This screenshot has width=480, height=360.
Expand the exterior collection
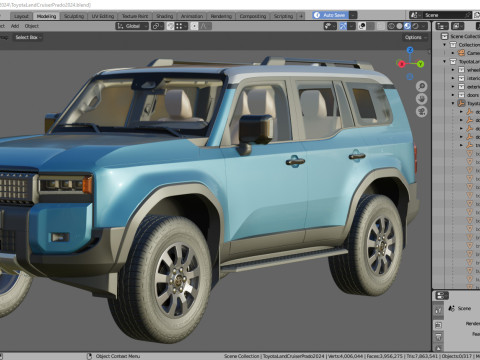click(x=453, y=87)
